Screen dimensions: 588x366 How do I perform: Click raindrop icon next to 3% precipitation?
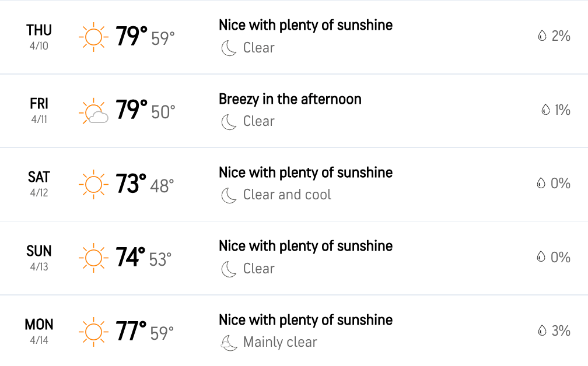point(542,330)
